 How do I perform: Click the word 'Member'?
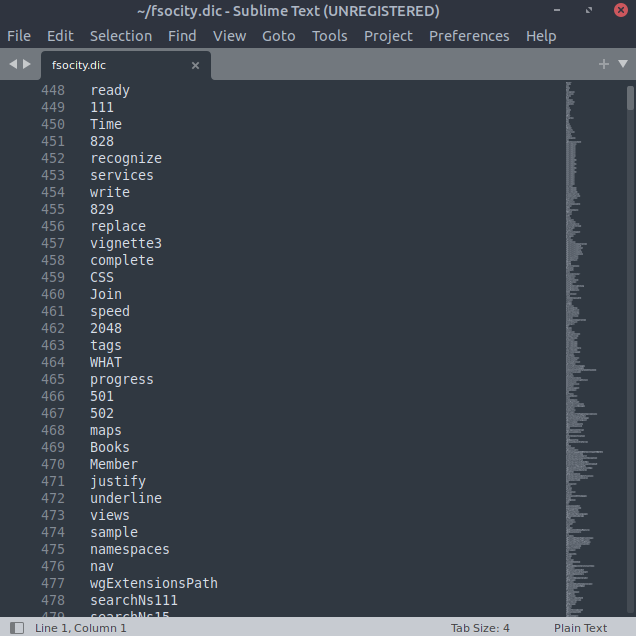click(x=114, y=464)
